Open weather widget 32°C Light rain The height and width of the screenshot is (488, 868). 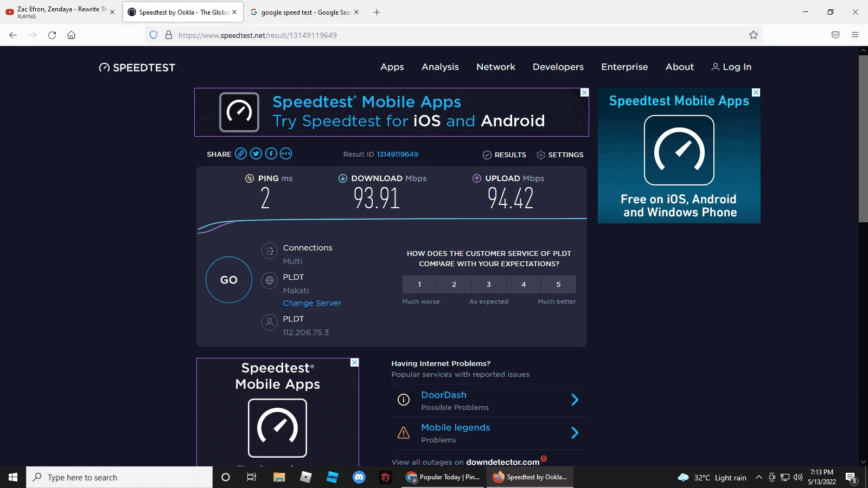pos(712,477)
